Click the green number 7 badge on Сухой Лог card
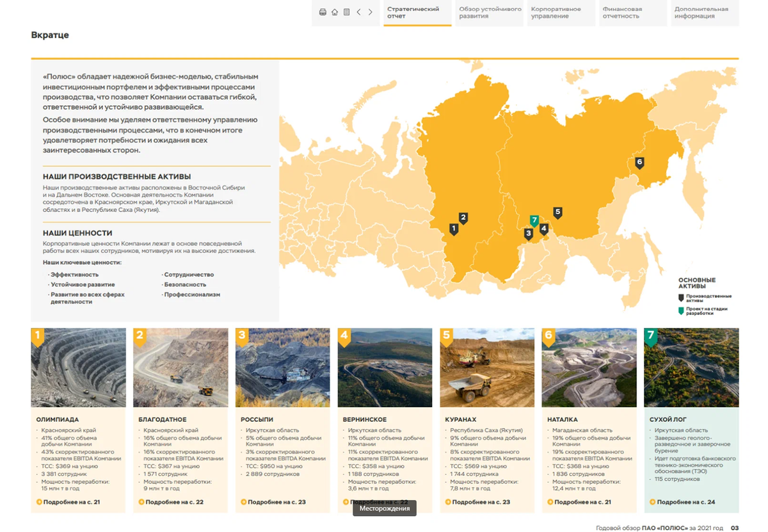Image resolution: width=768 pixels, height=532 pixels. [651, 337]
